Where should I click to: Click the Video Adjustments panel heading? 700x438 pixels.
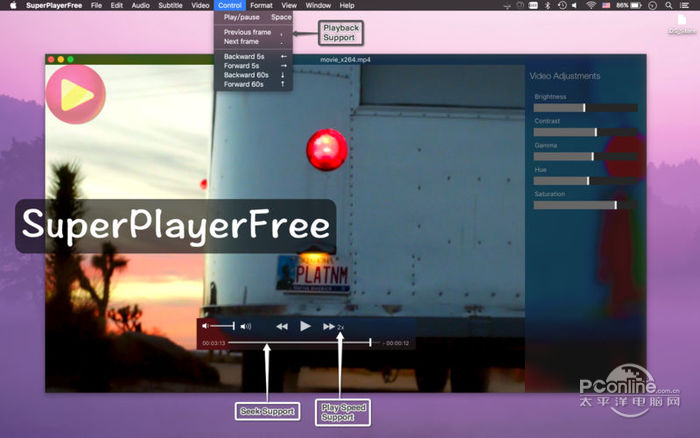565,76
